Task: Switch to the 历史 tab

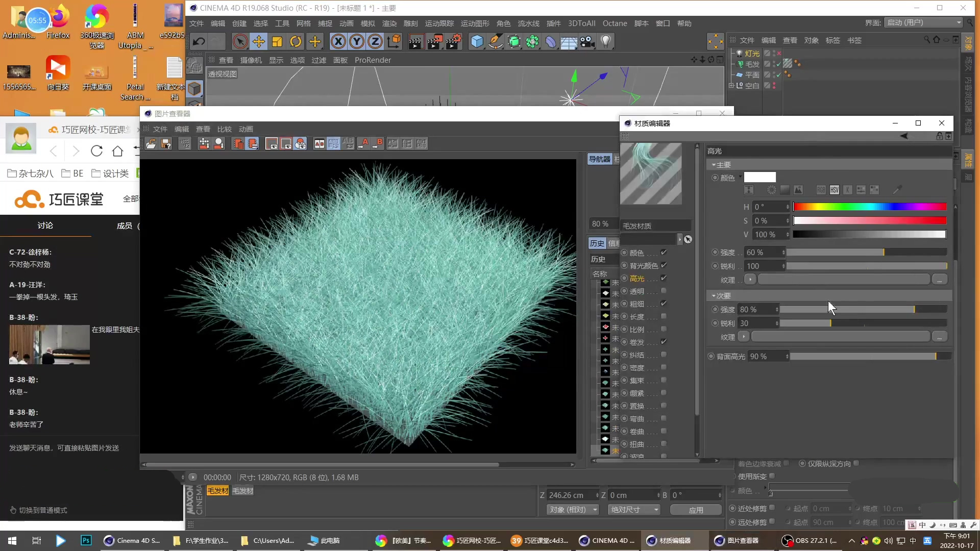Action: pyautogui.click(x=597, y=243)
